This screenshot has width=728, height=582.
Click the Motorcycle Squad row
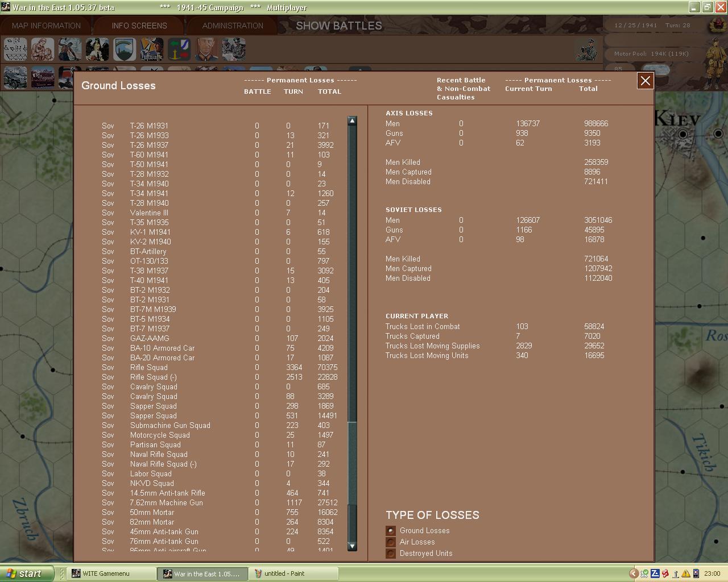coord(220,435)
